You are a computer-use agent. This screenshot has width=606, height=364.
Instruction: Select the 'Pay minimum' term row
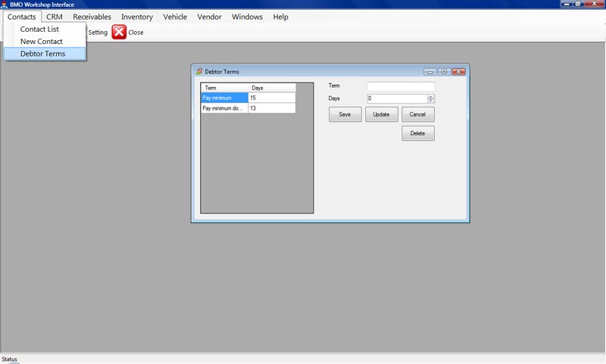pyautogui.click(x=224, y=98)
